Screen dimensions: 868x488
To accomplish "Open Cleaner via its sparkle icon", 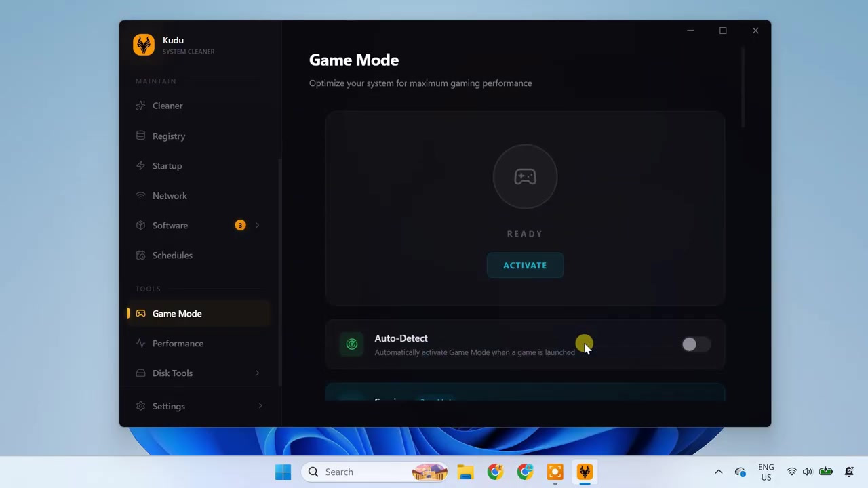I will tap(140, 106).
